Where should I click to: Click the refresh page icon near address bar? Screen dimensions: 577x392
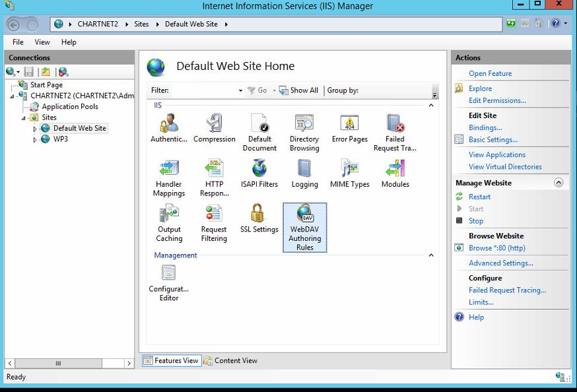(511, 23)
